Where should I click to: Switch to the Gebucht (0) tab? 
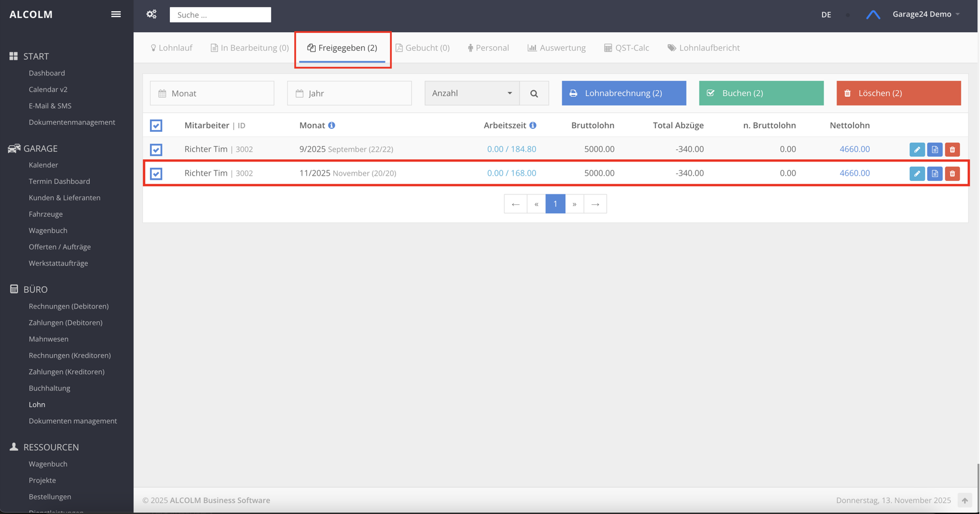coord(422,48)
